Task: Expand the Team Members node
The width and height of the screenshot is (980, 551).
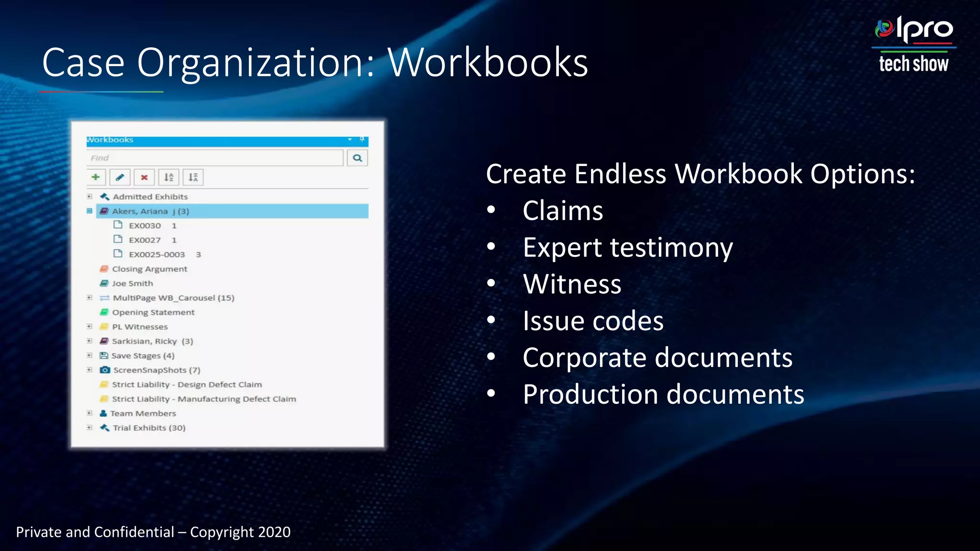Action: (x=89, y=413)
